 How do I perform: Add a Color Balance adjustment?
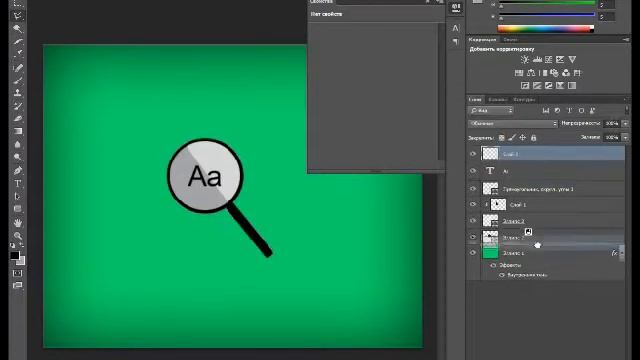[531, 73]
